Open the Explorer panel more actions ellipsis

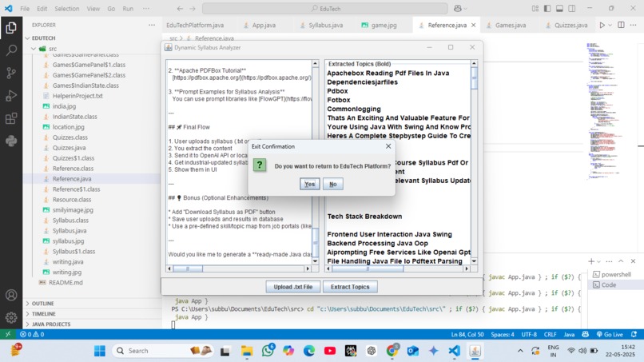point(152,25)
